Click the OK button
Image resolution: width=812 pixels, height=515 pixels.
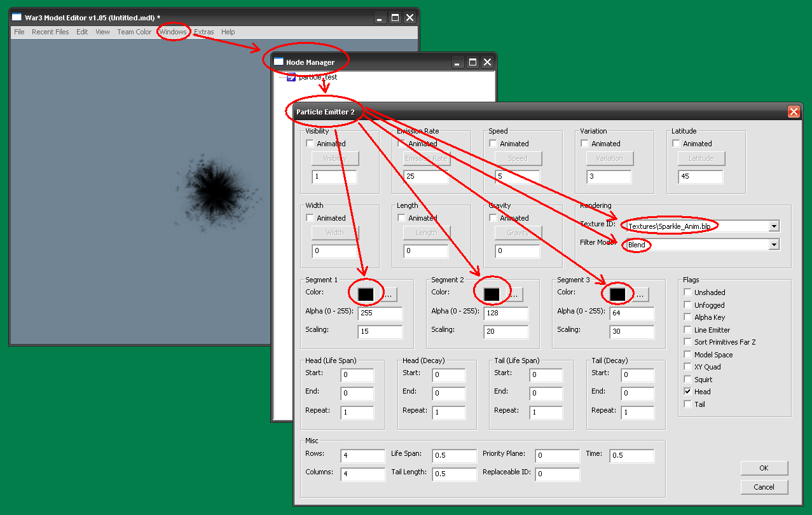click(764, 468)
